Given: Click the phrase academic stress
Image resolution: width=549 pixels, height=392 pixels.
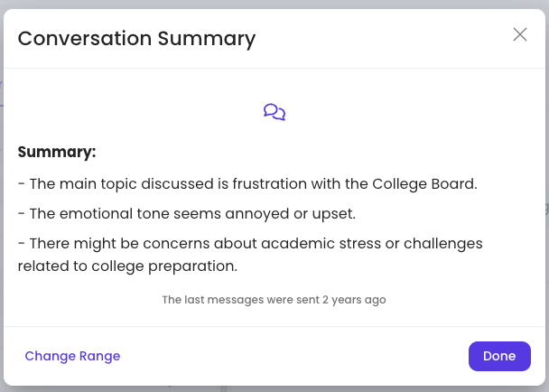Looking at the screenshot, I should [x=321, y=244].
